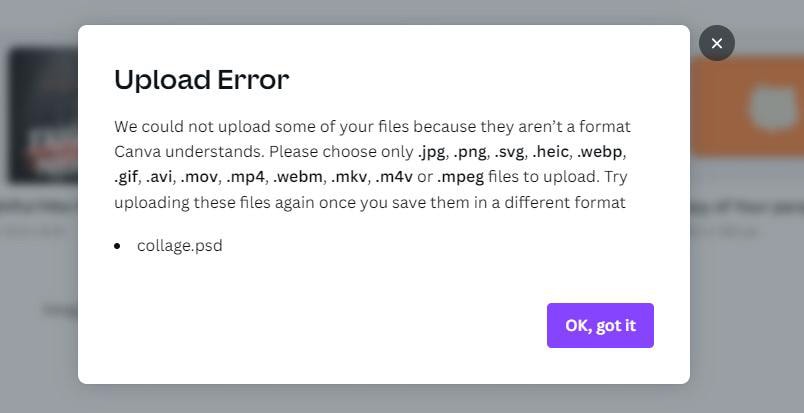Image resolution: width=804 pixels, height=413 pixels.
Task: Click the bold .heic format text
Action: [x=550, y=152]
